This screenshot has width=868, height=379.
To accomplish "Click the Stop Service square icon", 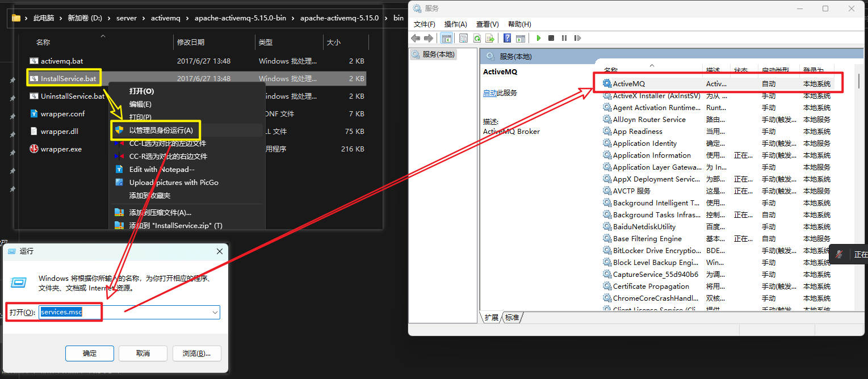I will 551,38.
